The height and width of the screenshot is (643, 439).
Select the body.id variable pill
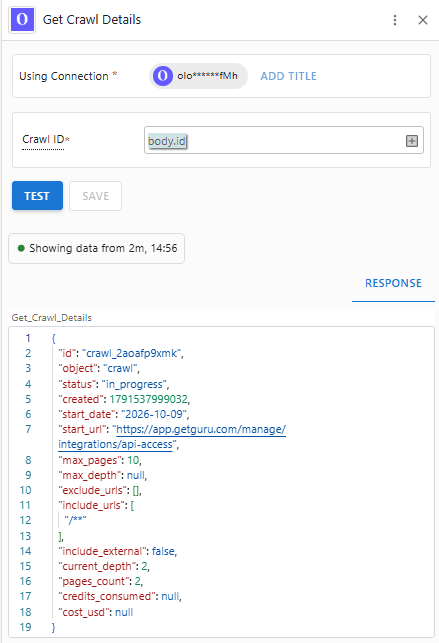[x=167, y=141]
